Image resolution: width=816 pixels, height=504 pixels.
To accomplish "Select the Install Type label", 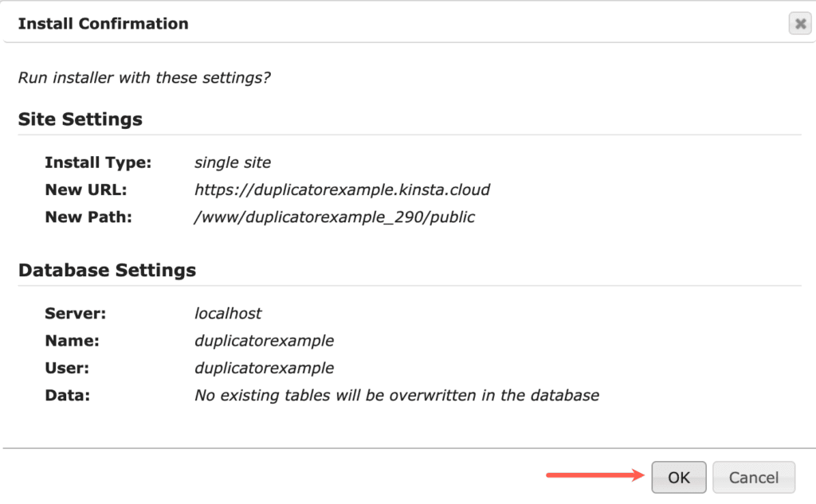I will coord(98,162).
